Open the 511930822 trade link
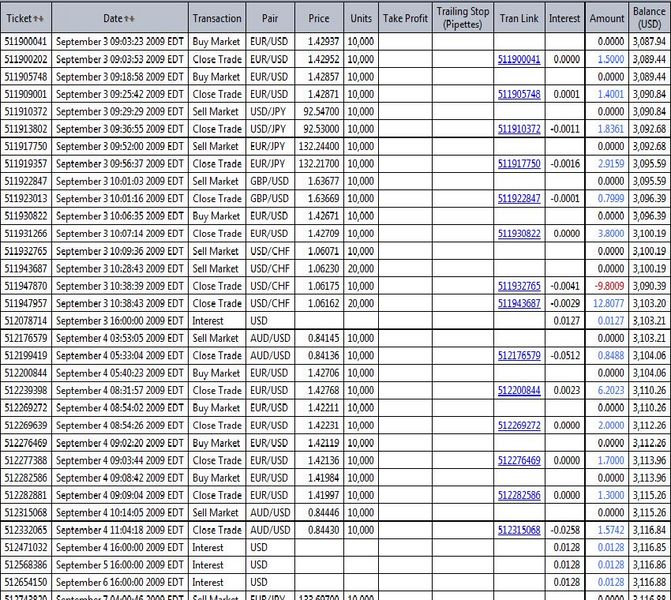The image size is (671, 600). coord(519,233)
